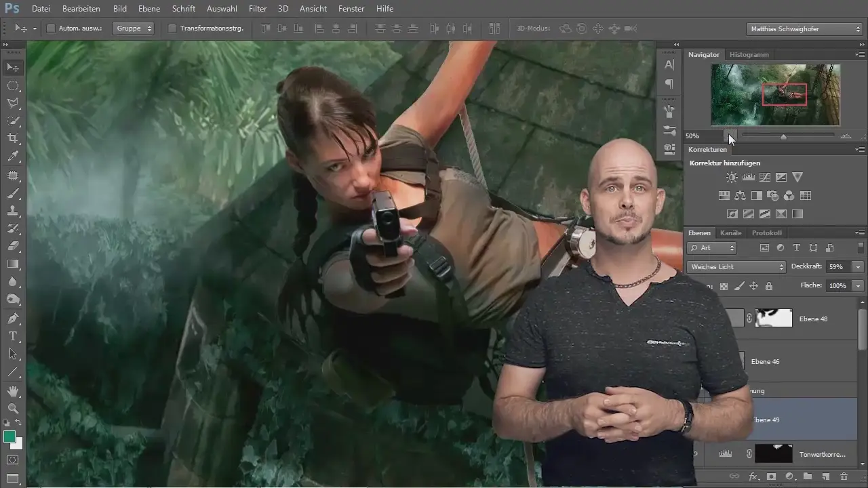
Task: Open the Gruppe dropdown
Action: click(x=134, y=28)
